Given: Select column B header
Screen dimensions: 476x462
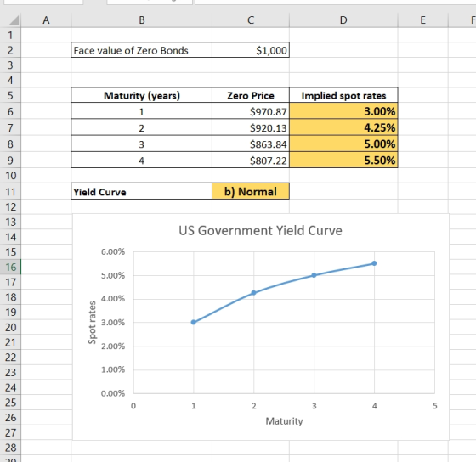Looking at the screenshot, I should (x=141, y=20).
